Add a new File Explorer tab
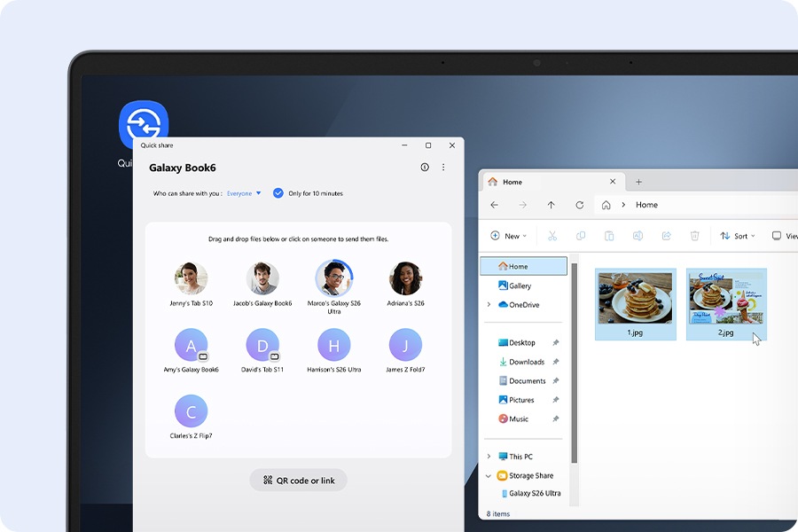Viewport: 798px width, 532px height. click(638, 182)
